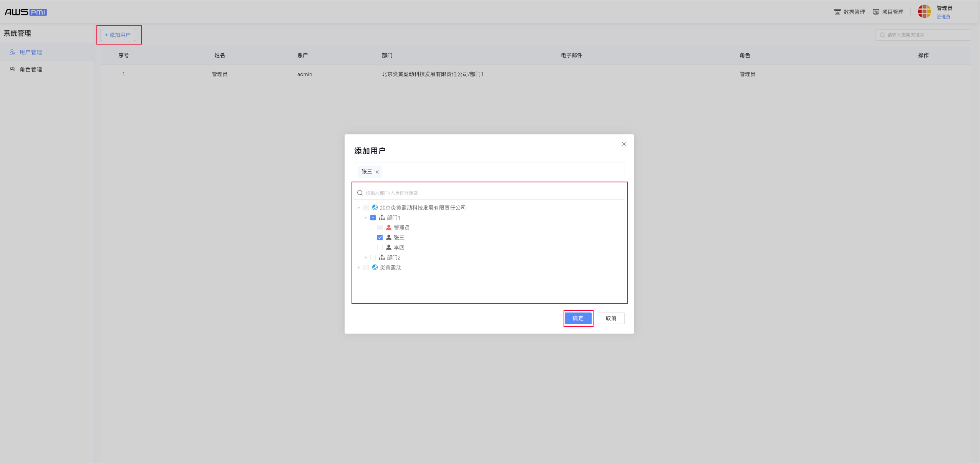Select the 李四 tree label

pyautogui.click(x=399, y=248)
